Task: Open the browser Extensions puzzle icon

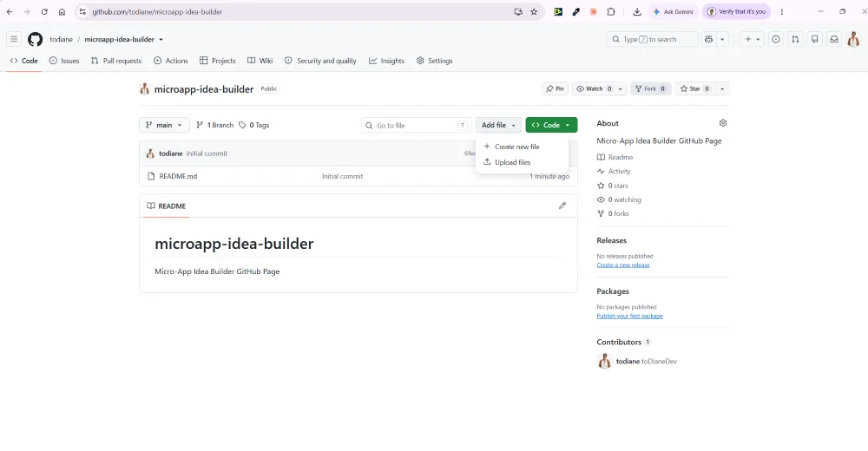Action: pyautogui.click(x=611, y=11)
